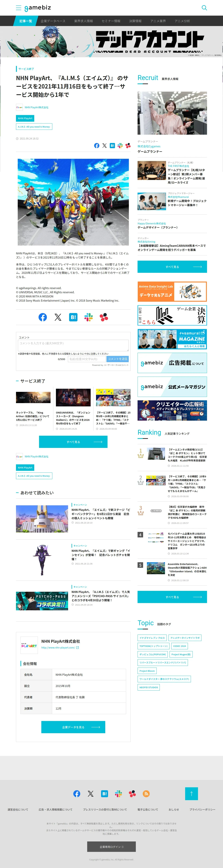This screenshot has width=223, height=868.
Task: Open the アニメ分析 nav item
Action: click(x=182, y=21)
